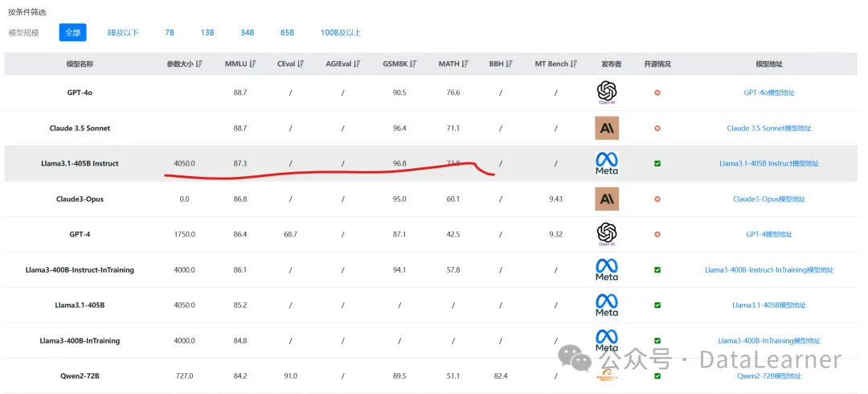Select the 全部 model size filter
868x394 pixels.
pyautogui.click(x=72, y=33)
